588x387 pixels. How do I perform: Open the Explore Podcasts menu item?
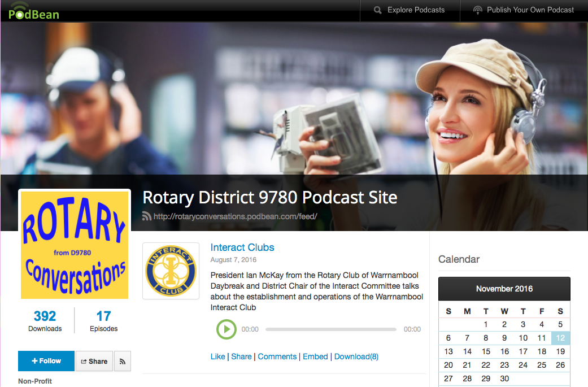pyautogui.click(x=416, y=10)
